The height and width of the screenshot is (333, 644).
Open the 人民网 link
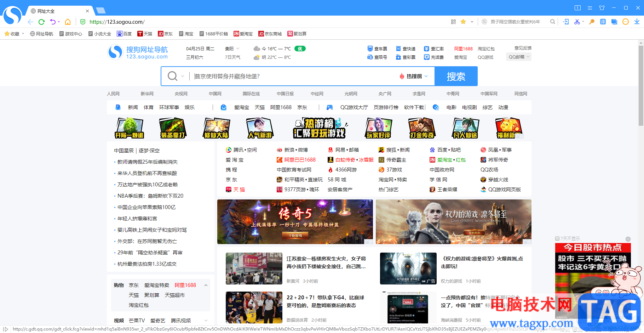[x=113, y=94]
